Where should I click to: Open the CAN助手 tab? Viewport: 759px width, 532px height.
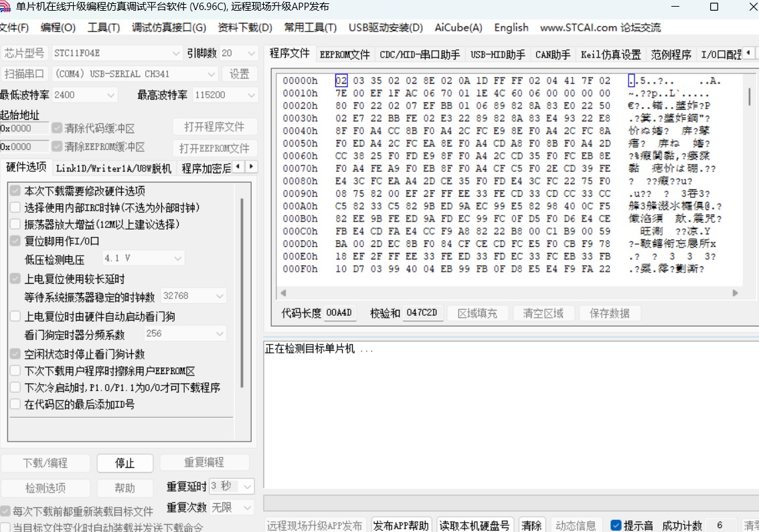click(552, 54)
